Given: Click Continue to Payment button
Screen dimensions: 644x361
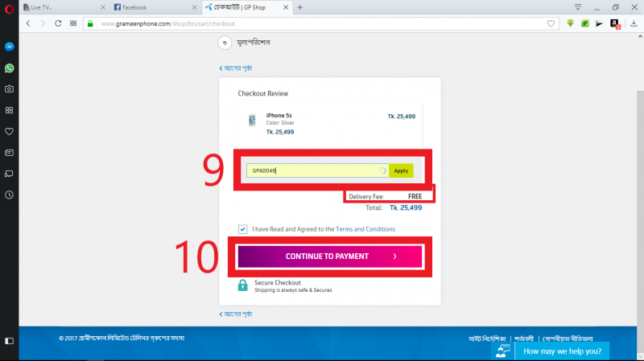Looking at the screenshot, I should coord(330,256).
